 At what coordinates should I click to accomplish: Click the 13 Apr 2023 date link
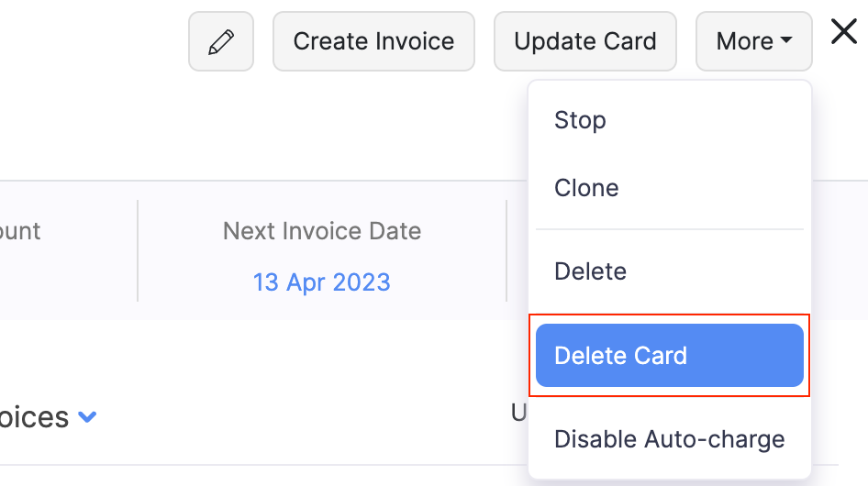point(321,282)
